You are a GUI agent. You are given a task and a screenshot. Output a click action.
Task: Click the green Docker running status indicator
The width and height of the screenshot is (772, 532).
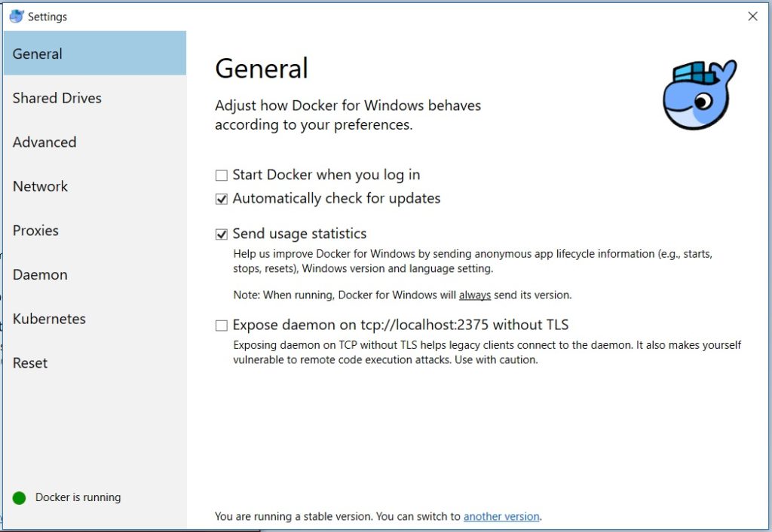tap(19, 498)
